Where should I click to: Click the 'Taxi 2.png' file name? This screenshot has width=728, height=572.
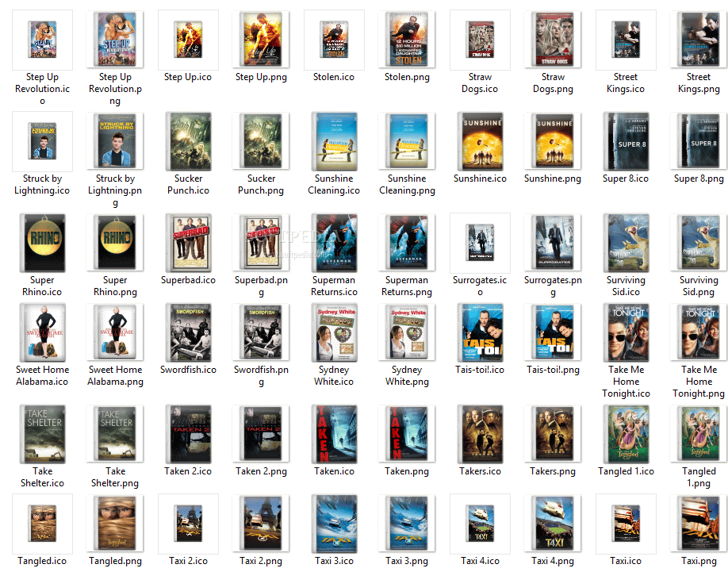pos(261,561)
